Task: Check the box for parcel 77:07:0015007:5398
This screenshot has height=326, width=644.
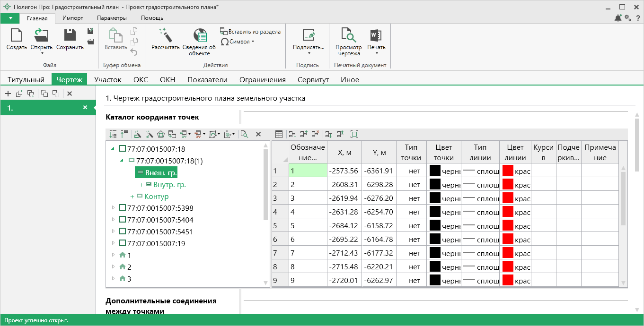Action: (123, 208)
